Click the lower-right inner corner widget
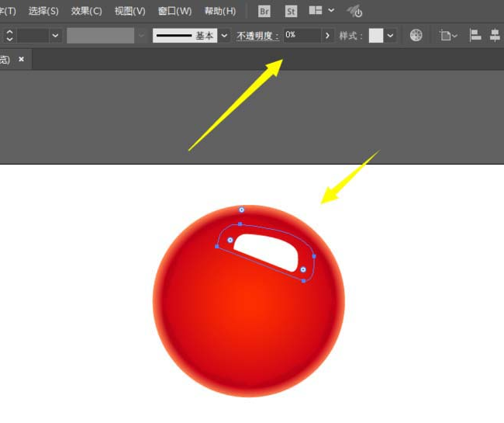 coord(303,269)
